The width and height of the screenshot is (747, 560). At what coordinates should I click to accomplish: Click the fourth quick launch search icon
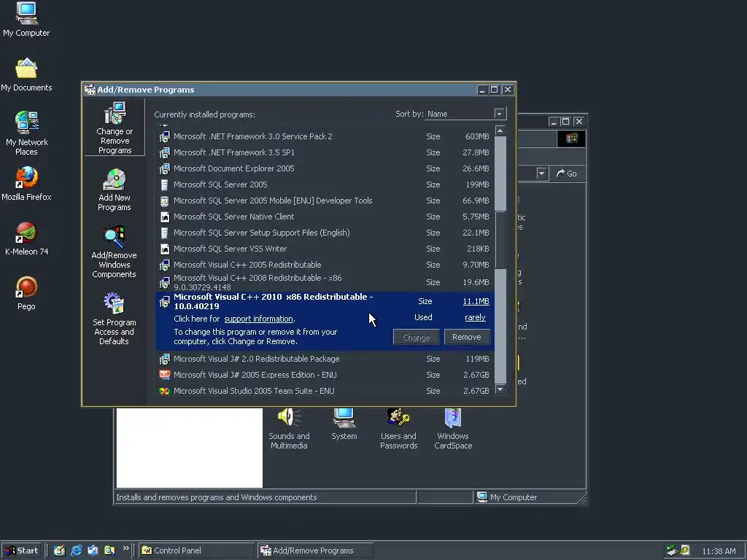point(109,551)
